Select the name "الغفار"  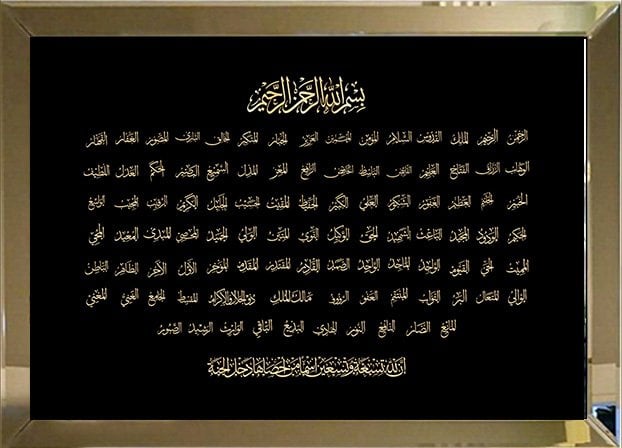[x=127, y=140]
